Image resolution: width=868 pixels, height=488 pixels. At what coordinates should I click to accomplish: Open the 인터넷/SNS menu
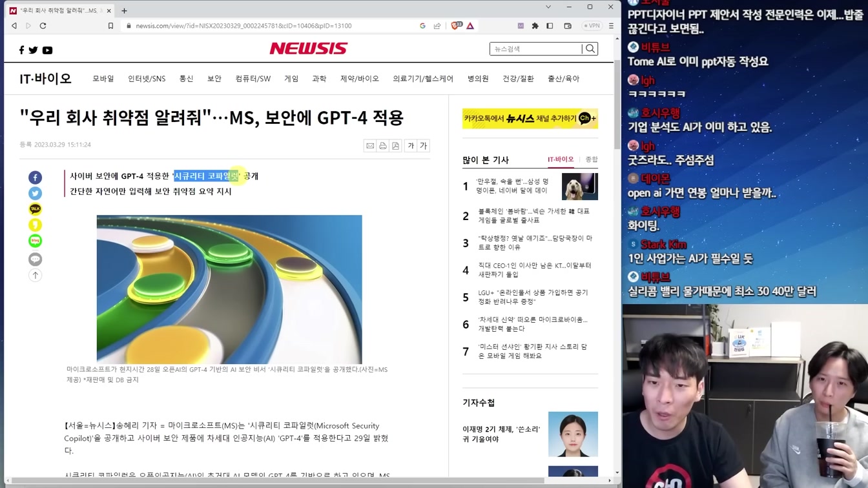click(147, 79)
